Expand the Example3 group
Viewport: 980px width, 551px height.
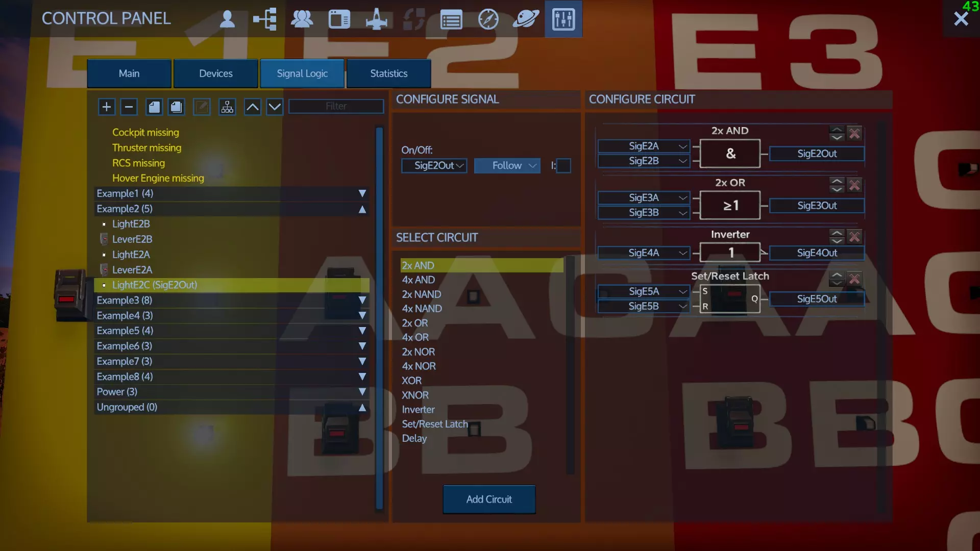pos(362,300)
